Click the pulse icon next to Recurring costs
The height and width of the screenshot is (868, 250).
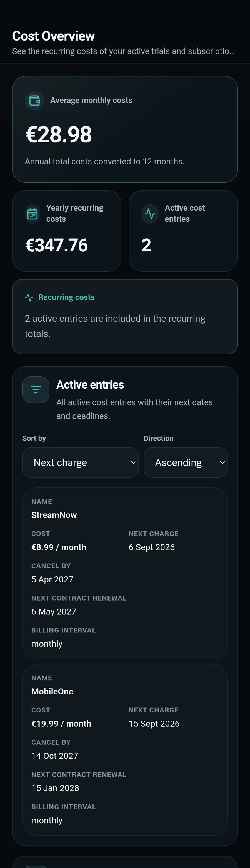pyautogui.click(x=29, y=297)
